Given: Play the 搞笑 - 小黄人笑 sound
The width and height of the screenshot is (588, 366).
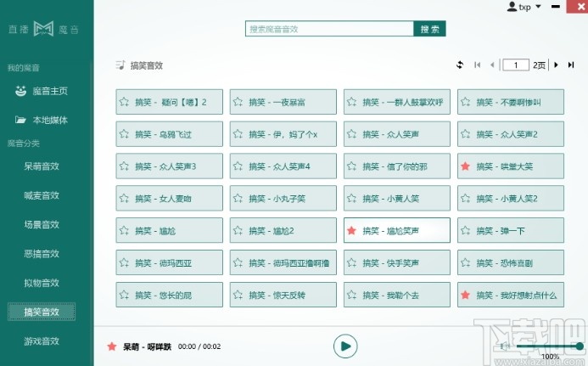Looking at the screenshot, I should click(397, 198).
